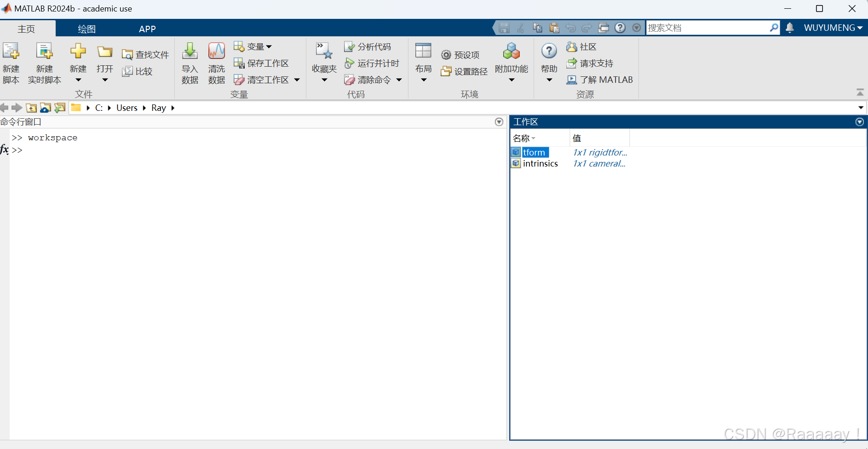Click the New Live Script (新建实时脚本) icon
868x449 pixels.
point(45,52)
